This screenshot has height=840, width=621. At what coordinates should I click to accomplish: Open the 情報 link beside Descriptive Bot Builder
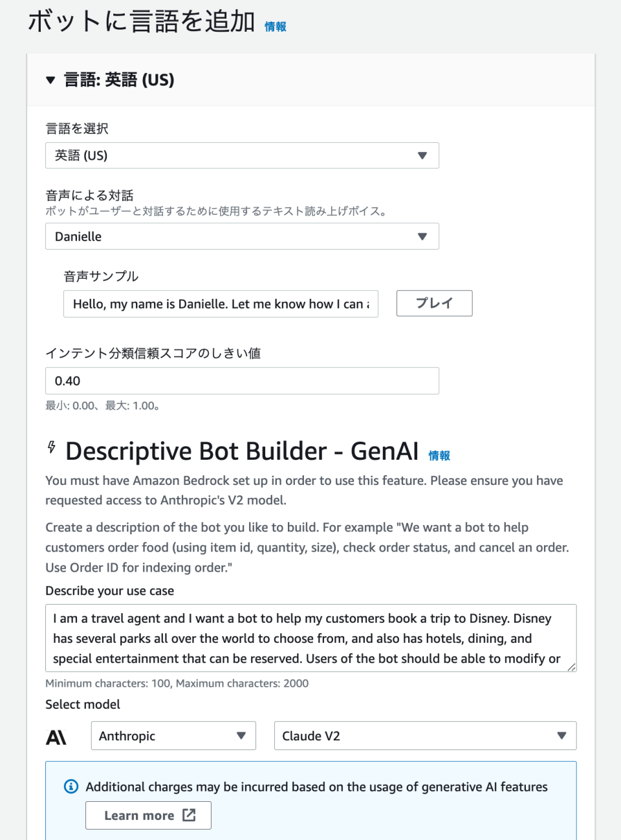tap(439, 455)
